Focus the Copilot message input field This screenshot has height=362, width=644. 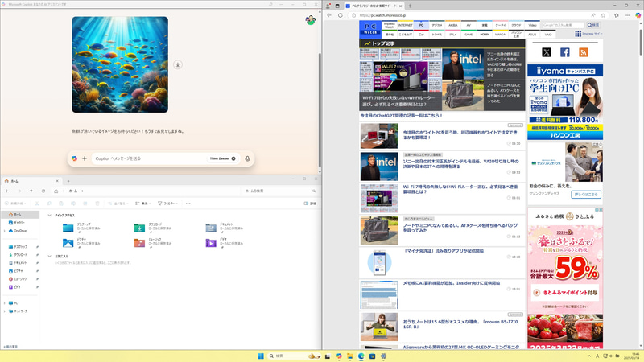pyautogui.click(x=150, y=158)
